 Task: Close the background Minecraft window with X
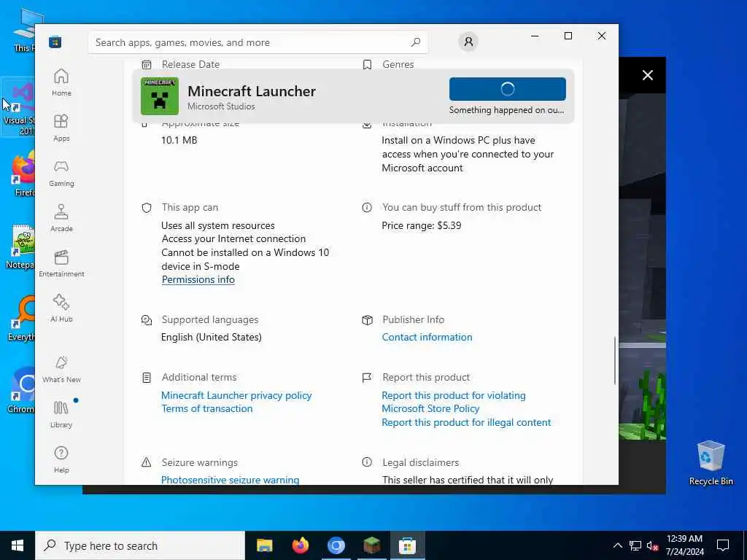[x=648, y=75]
